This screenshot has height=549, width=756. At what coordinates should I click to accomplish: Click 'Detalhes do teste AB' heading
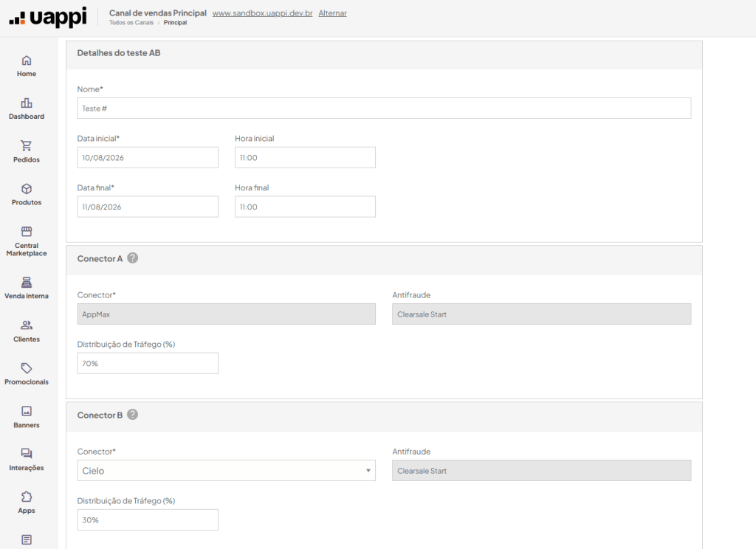pyautogui.click(x=119, y=53)
